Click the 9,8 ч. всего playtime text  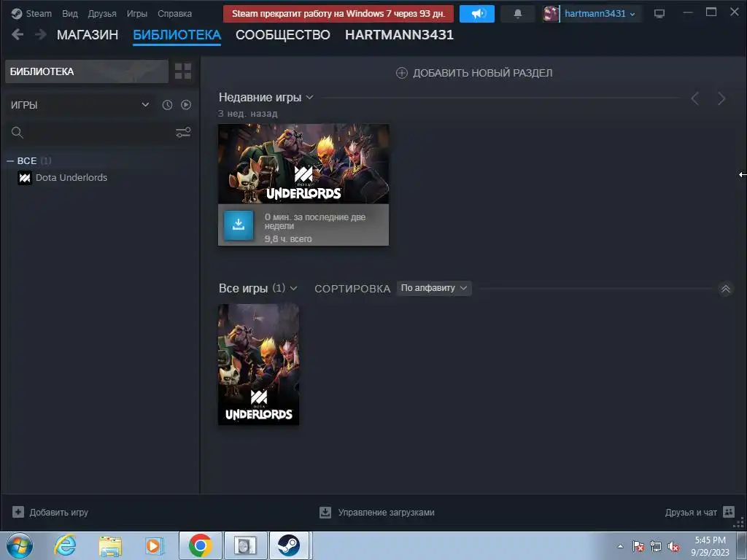tap(288, 239)
